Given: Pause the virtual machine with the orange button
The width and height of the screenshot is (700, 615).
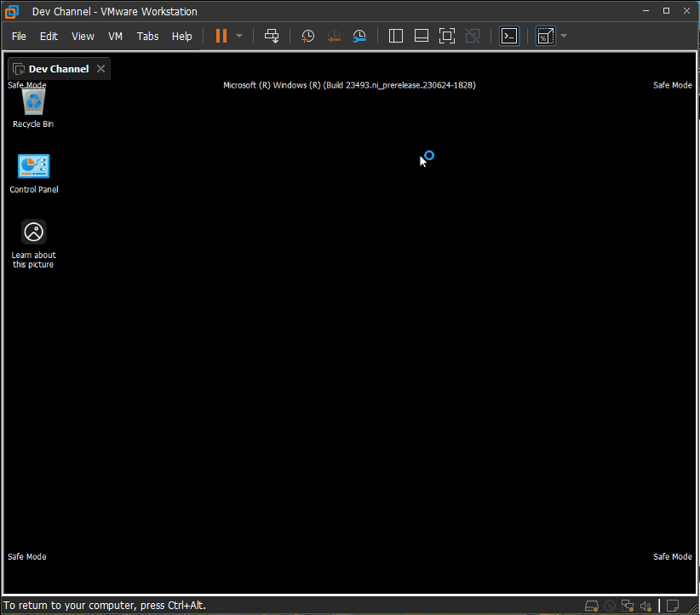Looking at the screenshot, I should click(x=221, y=36).
